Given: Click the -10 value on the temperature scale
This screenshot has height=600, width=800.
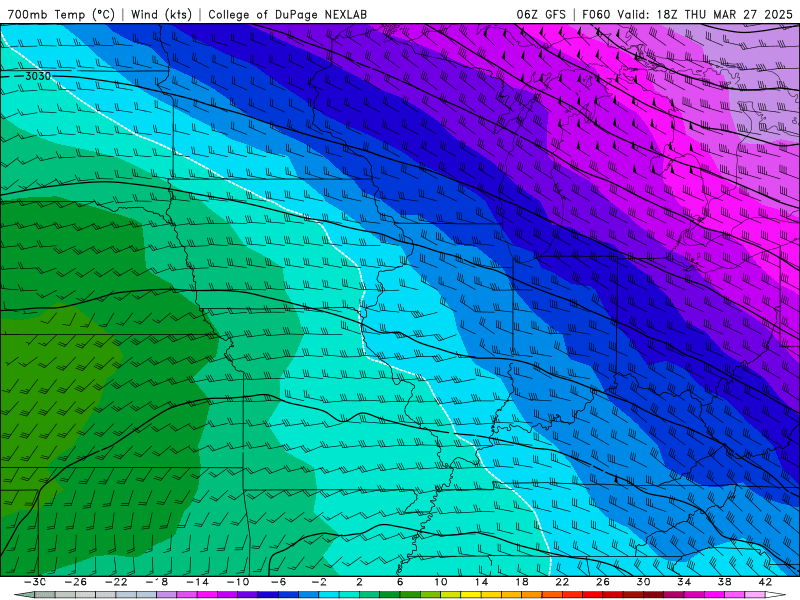Looking at the screenshot, I should coord(238,582).
